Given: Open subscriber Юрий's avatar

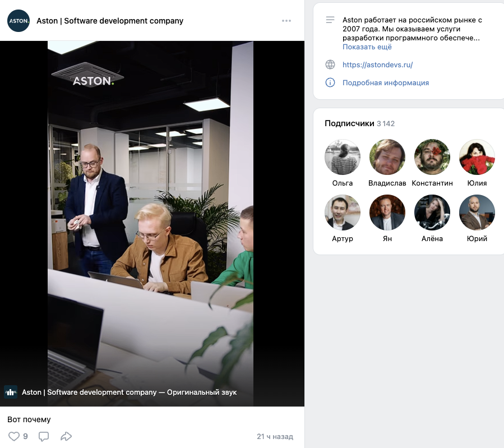Looking at the screenshot, I should click(477, 213).
